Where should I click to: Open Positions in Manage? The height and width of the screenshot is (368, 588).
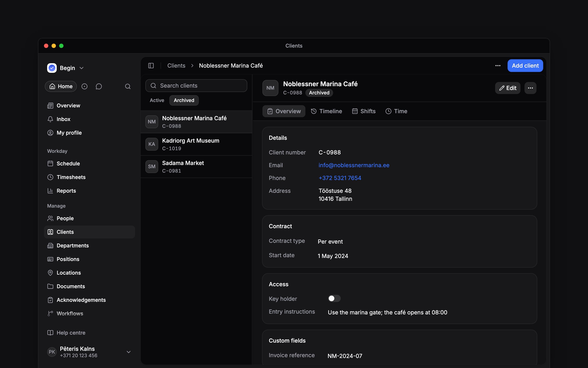(89, 259)
